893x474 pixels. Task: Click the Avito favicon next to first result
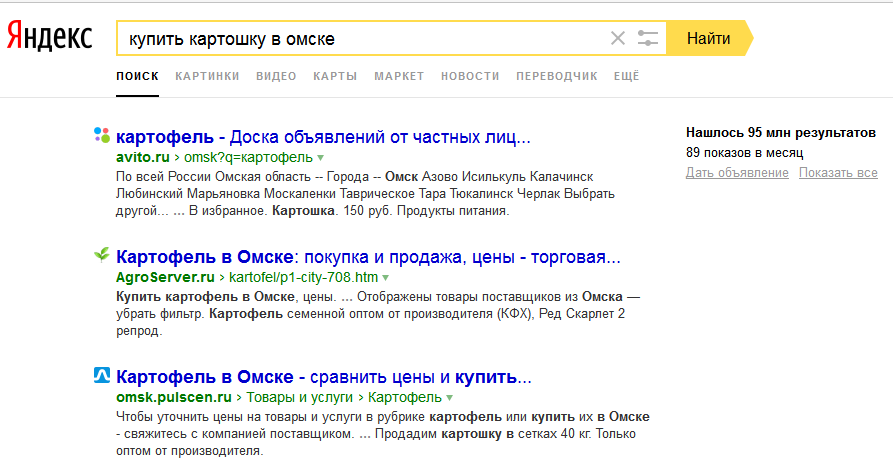[x=102, y=135]
